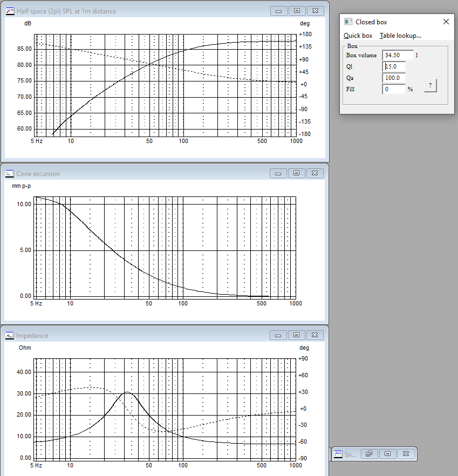Close the Cone excursion window

[315, 173]
